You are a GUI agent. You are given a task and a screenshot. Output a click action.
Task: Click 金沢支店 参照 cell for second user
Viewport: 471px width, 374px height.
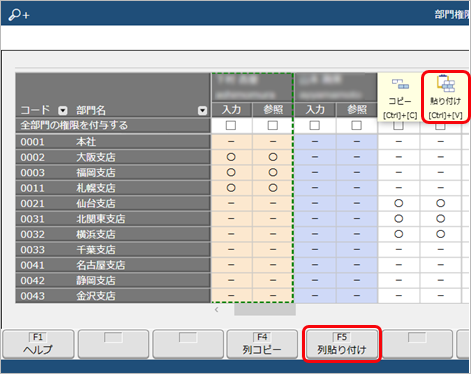click(x=357, y=296)
